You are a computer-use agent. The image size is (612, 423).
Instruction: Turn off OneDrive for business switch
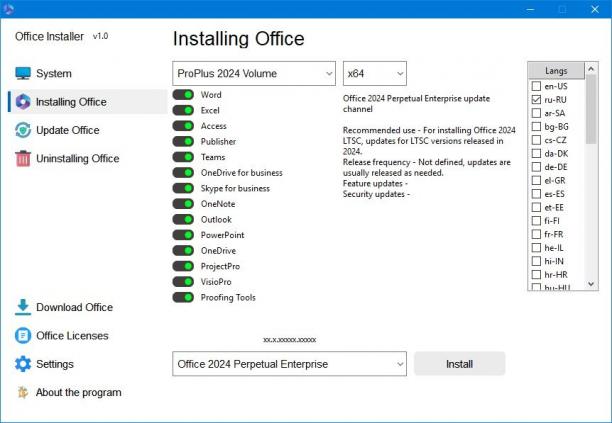coord(183,173)
